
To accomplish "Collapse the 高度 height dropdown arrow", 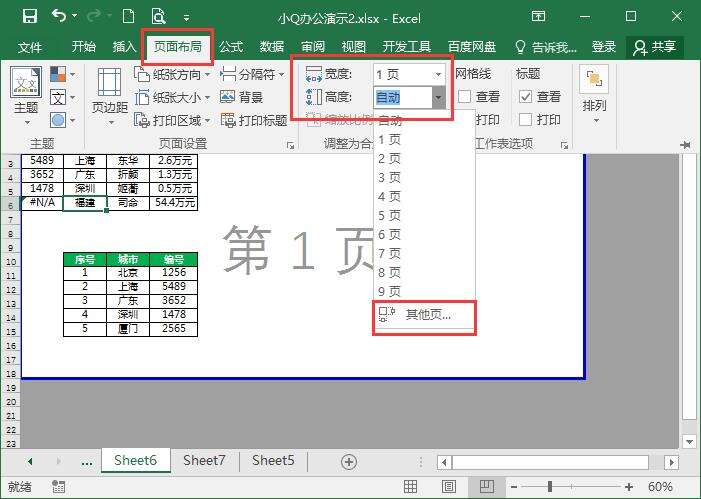I will 438,97.
